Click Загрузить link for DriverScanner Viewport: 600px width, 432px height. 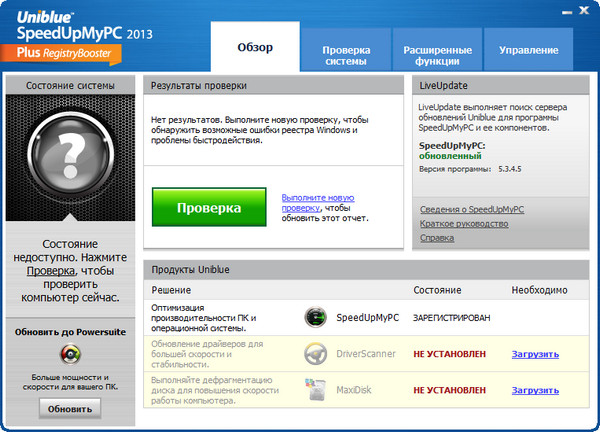[x=536, y=353]
